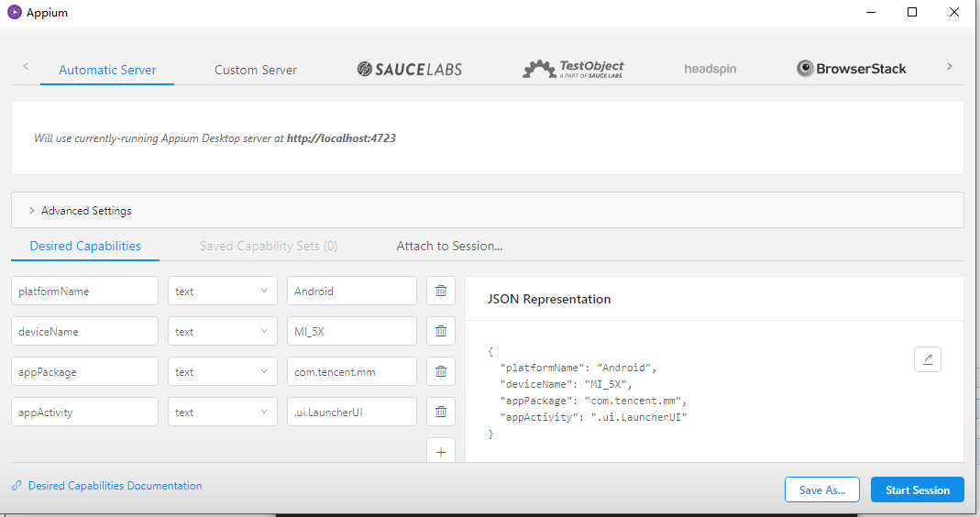Click the Appium logo in the title bar

[x=15, y=12]
